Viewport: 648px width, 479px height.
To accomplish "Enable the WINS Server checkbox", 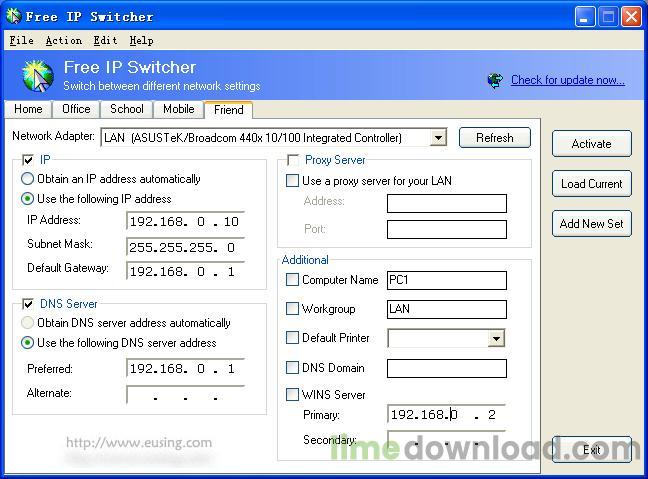I will (x=292, y=395).
